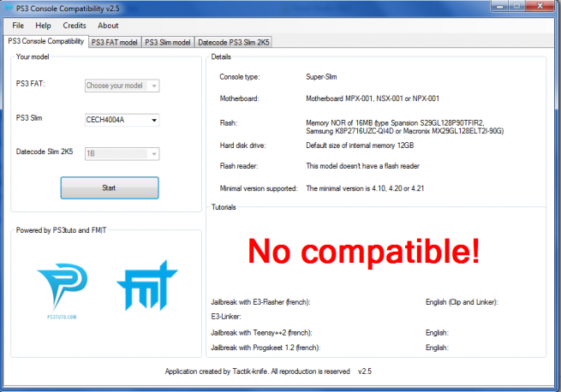
Task: Click the PS3tuto.com logo
Action: click(x=63, y=291)
